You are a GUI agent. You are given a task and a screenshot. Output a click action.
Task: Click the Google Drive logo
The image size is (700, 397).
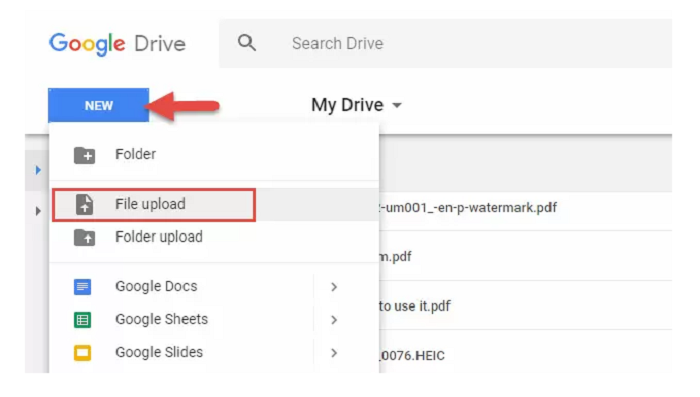(x=117, y=44)
